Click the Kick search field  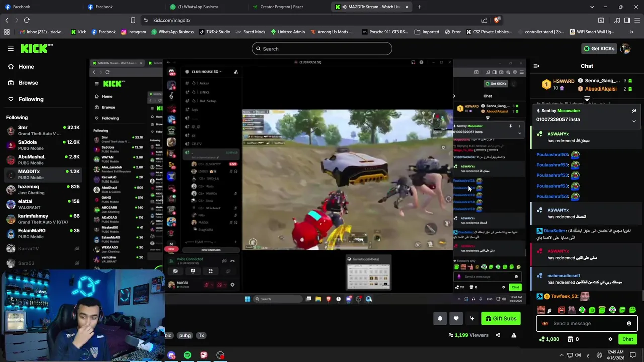coord(322,49)
